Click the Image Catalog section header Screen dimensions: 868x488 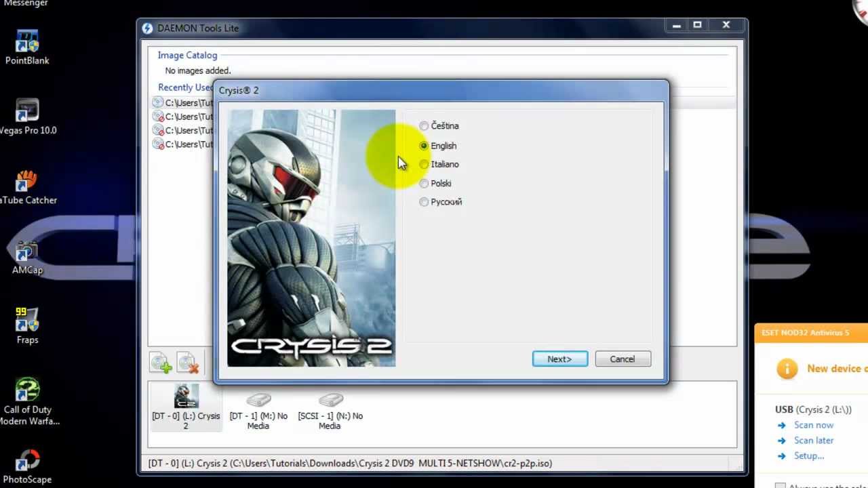(x=188, y=55)
